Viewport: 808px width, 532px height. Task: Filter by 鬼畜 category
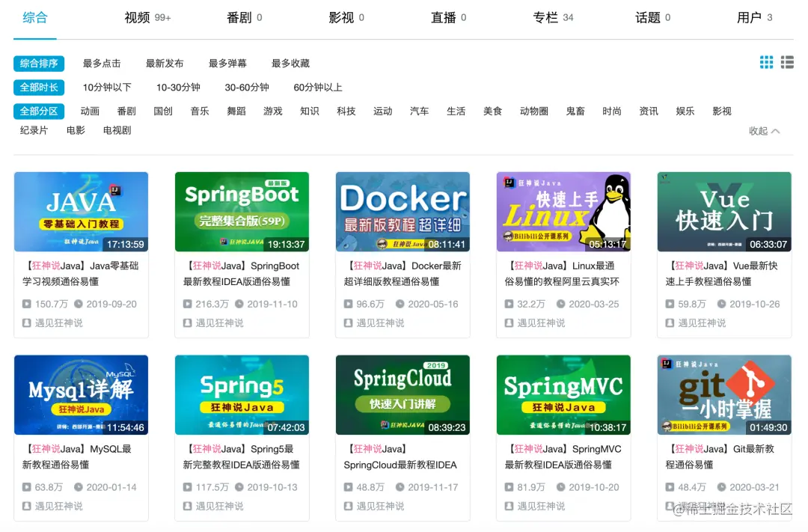click(575, 111)
